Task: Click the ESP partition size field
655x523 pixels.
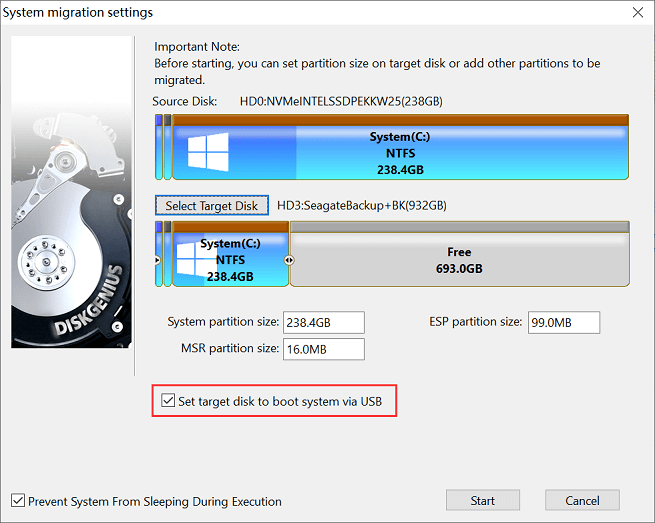Action: [x=562, y=322]
